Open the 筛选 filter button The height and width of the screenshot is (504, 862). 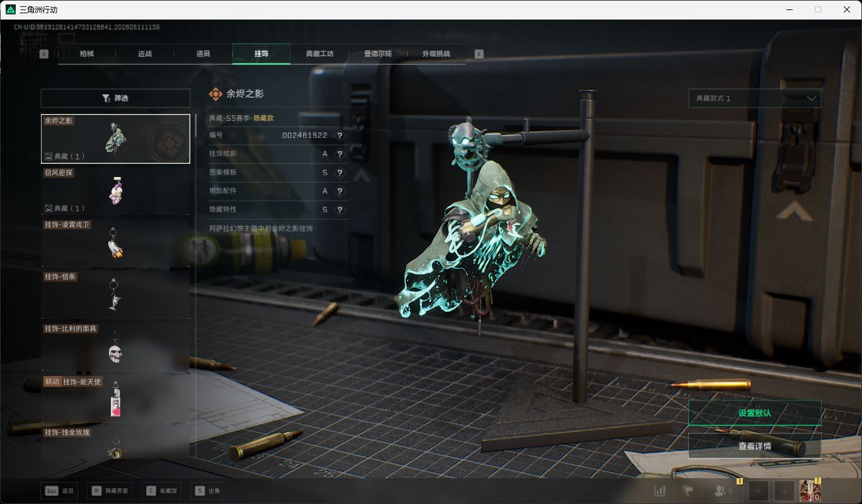[115, 98]
